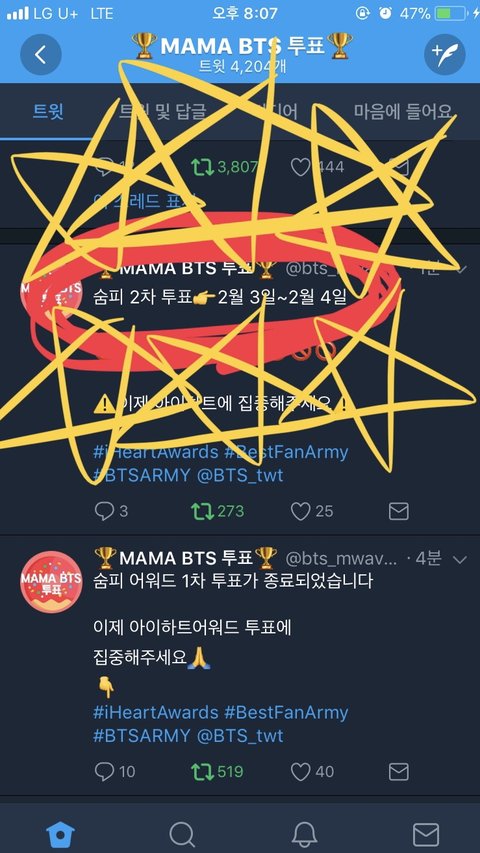Reply to the tweet with 10 comments
Image resolution: width=480 pixels, height=853 pixels.
click(x=114, y=771)
